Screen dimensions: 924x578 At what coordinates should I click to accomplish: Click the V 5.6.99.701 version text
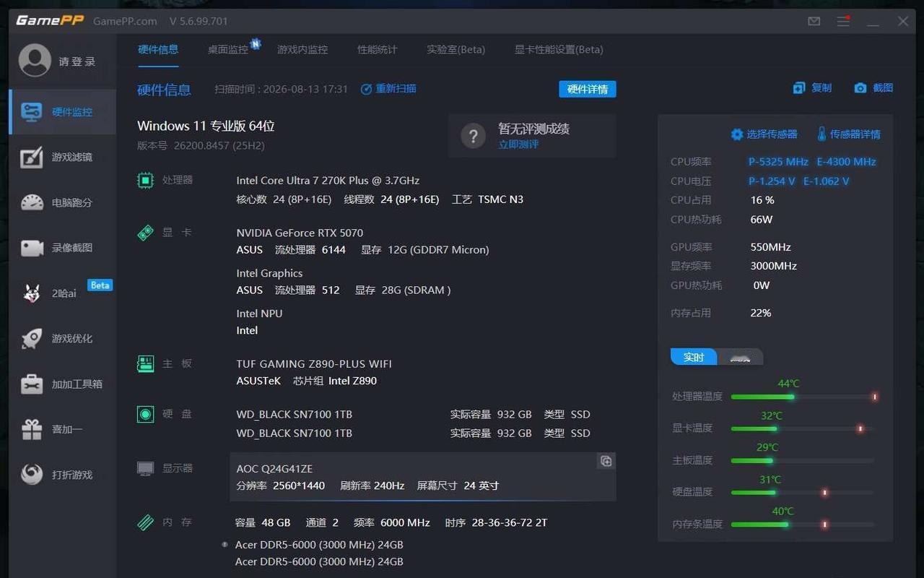pyautogui.click(x=199, y=21)
